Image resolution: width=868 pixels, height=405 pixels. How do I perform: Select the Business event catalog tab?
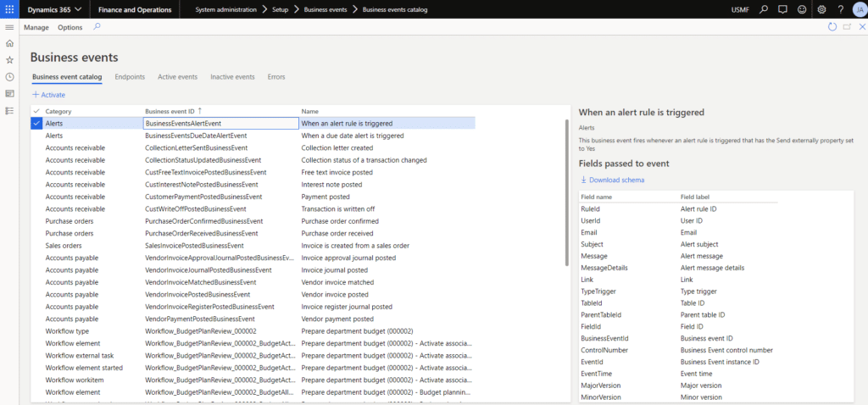(x=67, y=77)
